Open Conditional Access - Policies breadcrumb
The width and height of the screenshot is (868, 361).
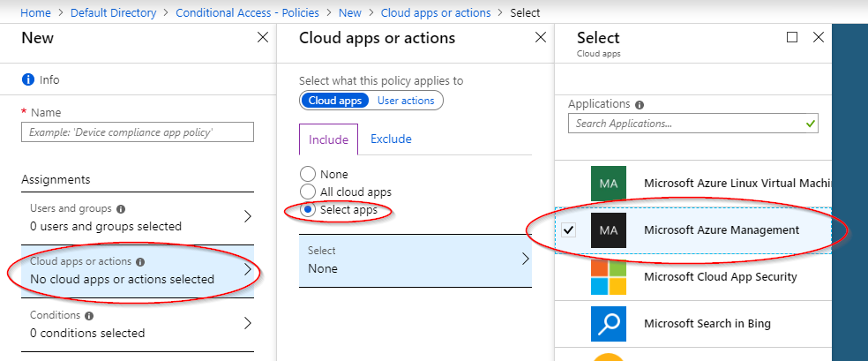pyautogui.click(x=248, y=12)
